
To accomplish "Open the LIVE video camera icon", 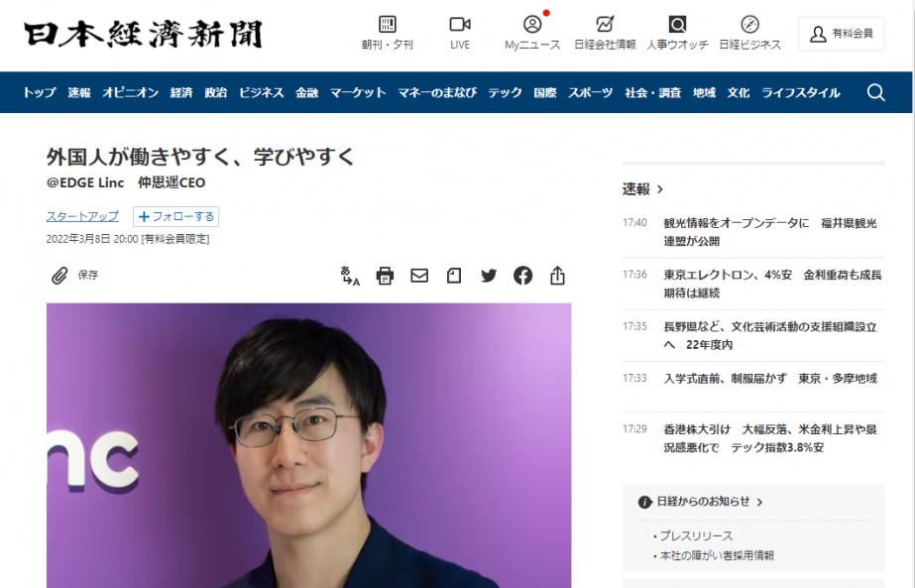I will (x=460, y=24).
